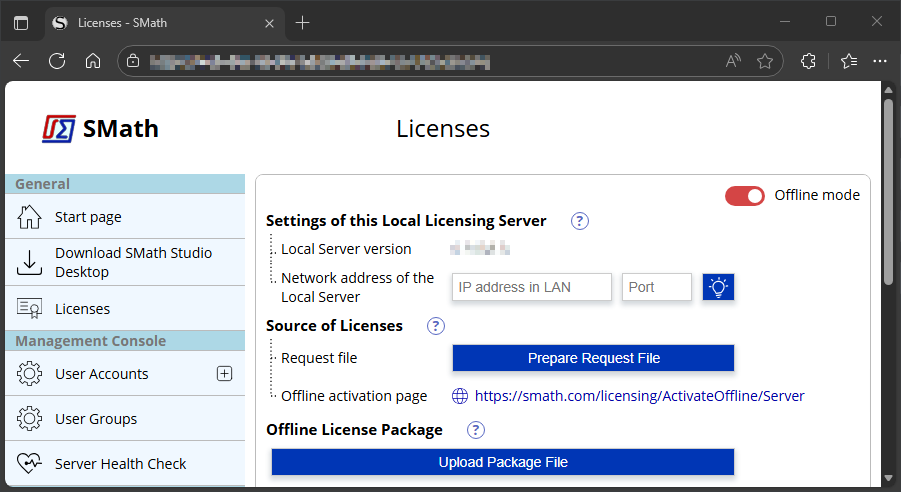Select the Licenses - SMath browser tab
Image resolution: width=901 pixels, height=492 pixels.
point(164,24)
